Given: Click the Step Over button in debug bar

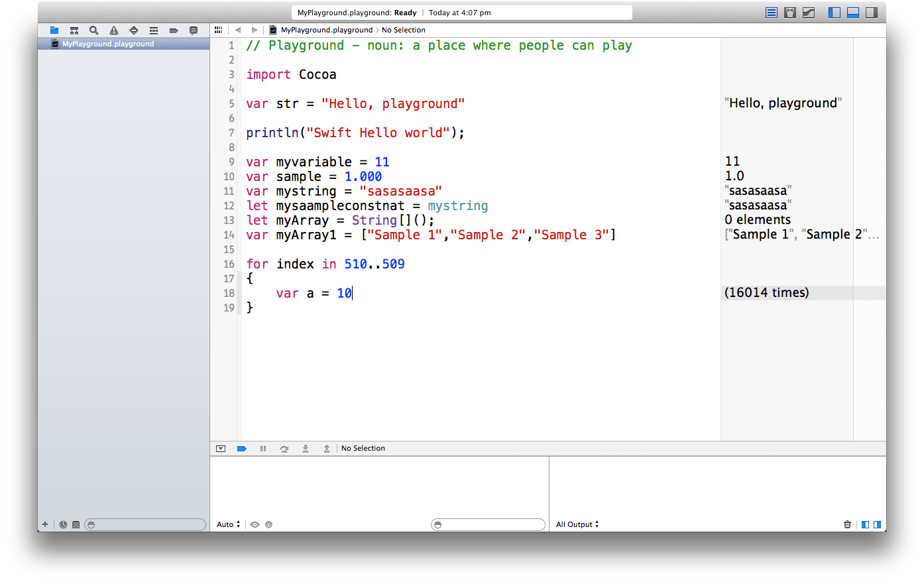Looking at the screenshot, I should [x=284, y=449].
